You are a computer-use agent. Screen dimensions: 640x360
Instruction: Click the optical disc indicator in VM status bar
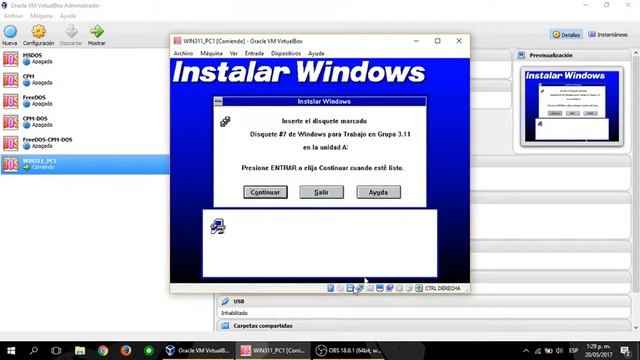[x=340, y=288]
